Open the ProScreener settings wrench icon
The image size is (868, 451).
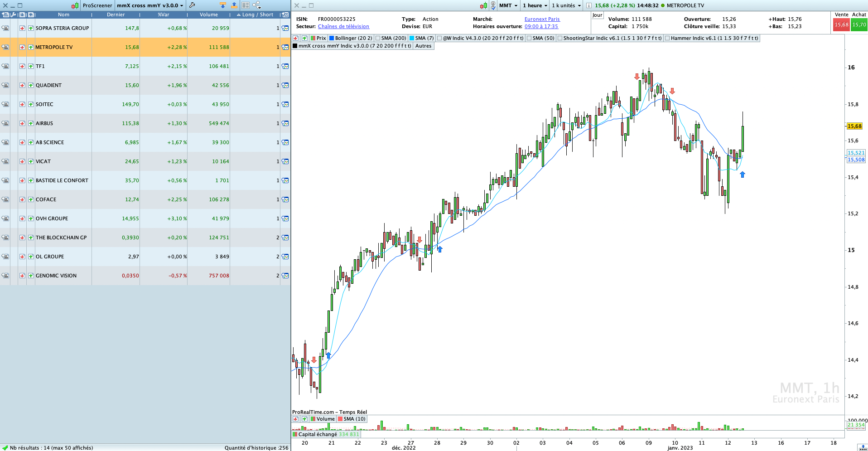(x=192, y=5)
